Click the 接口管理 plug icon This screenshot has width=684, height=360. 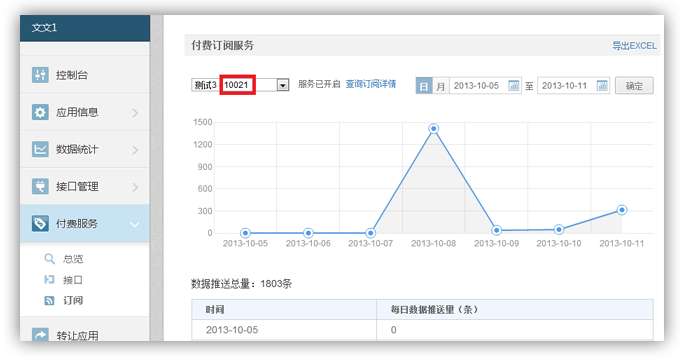(40, 187)
